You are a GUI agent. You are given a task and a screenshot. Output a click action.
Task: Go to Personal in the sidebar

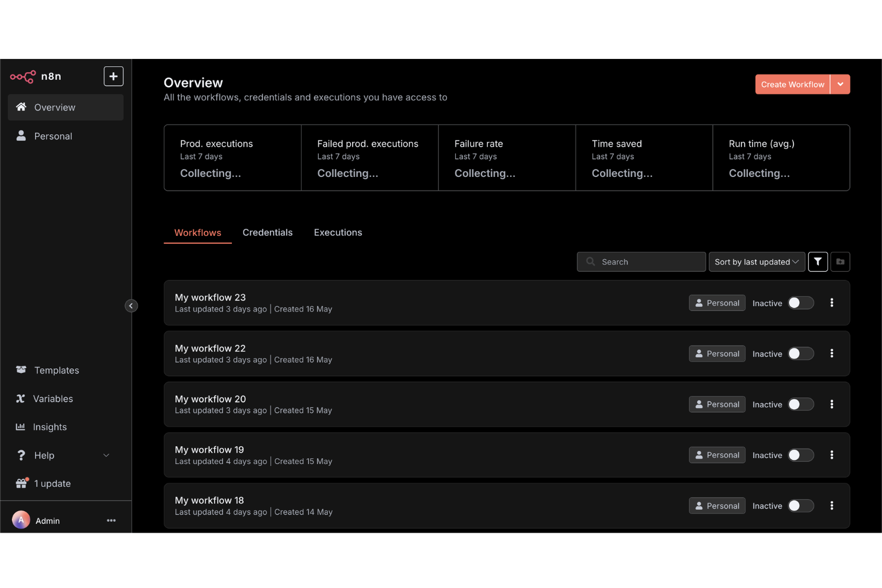point(52,136)
